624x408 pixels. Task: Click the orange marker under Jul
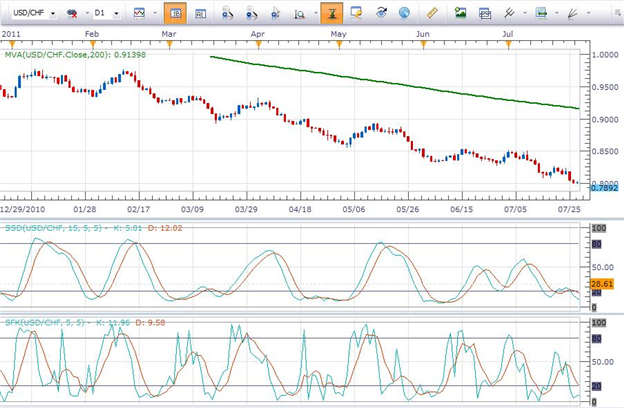click(508, 44)
